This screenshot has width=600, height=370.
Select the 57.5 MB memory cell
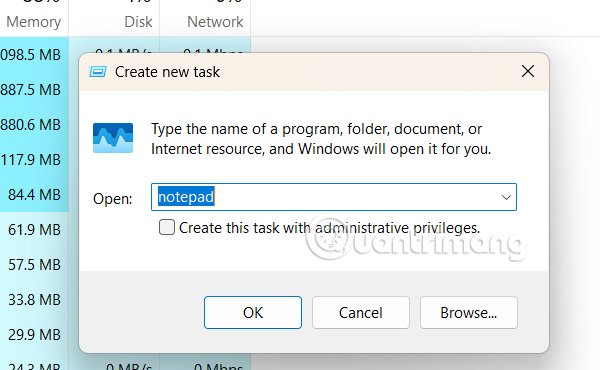34,265
